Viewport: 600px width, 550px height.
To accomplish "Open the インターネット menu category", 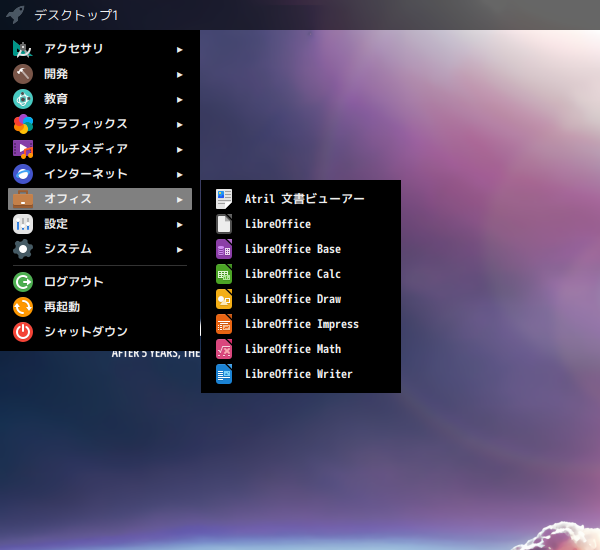I will click(x=100, y=174).
